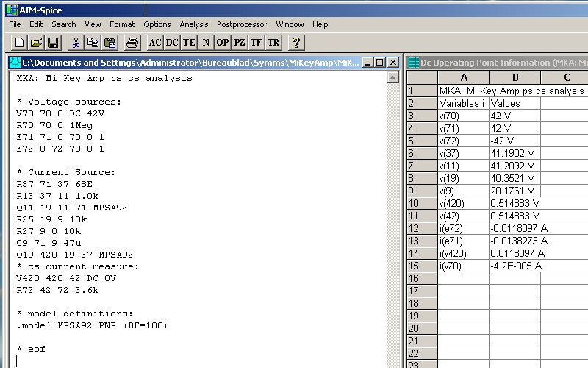
Task: Click the Dc Operating Point window grid icon
Action: pos(413,63)
